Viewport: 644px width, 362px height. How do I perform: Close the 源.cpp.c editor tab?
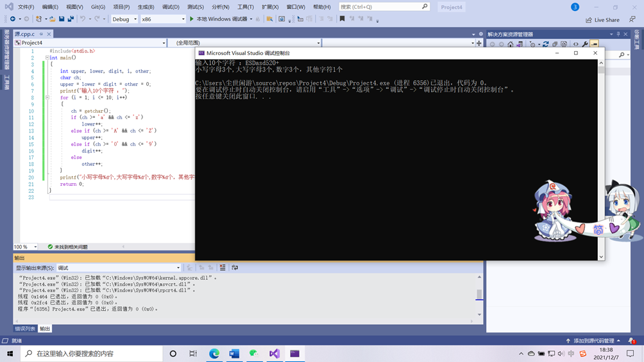[49, 34]
